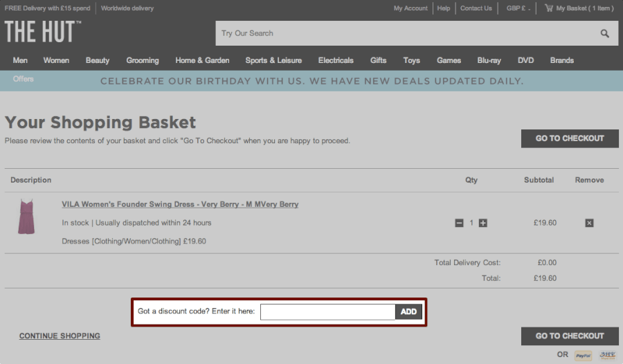Click the dress product thumbnail
Image resolution: width=623 pixels, height=364 pixels.
tap(26, 217)
